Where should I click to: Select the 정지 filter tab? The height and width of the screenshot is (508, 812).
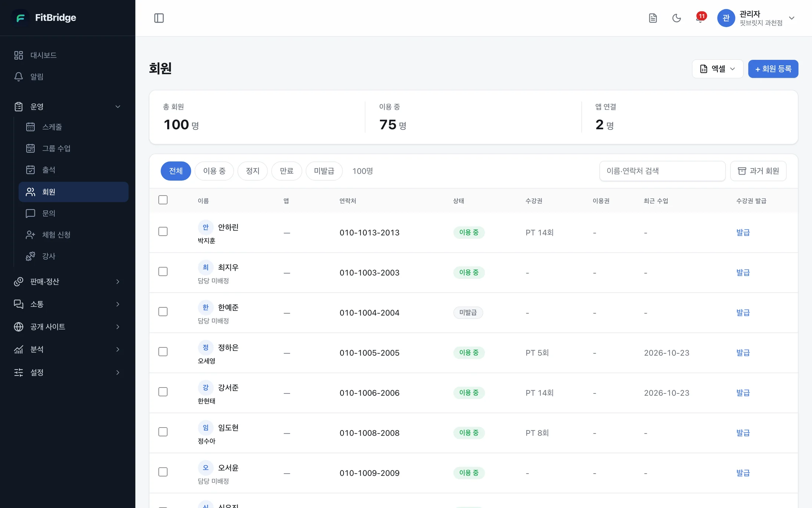point(252,171)
